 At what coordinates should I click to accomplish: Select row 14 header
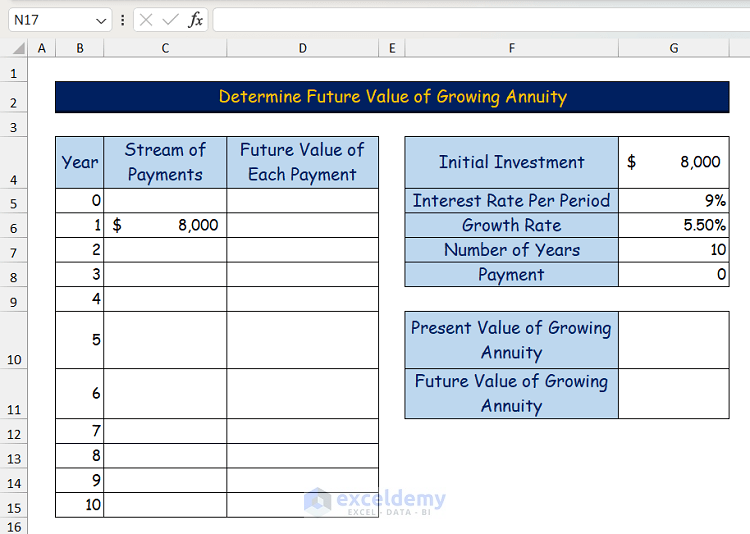tap(13, 480)
